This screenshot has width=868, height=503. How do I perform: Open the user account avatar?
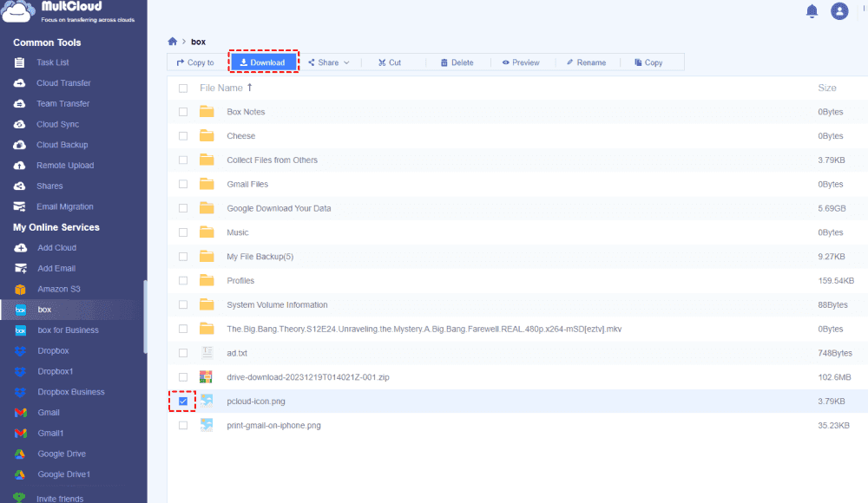click(x=839, y=11)
